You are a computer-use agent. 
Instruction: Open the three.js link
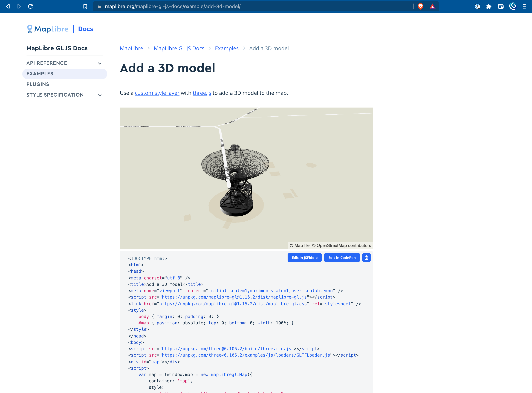pyautogui.click(x=202, y=93)
